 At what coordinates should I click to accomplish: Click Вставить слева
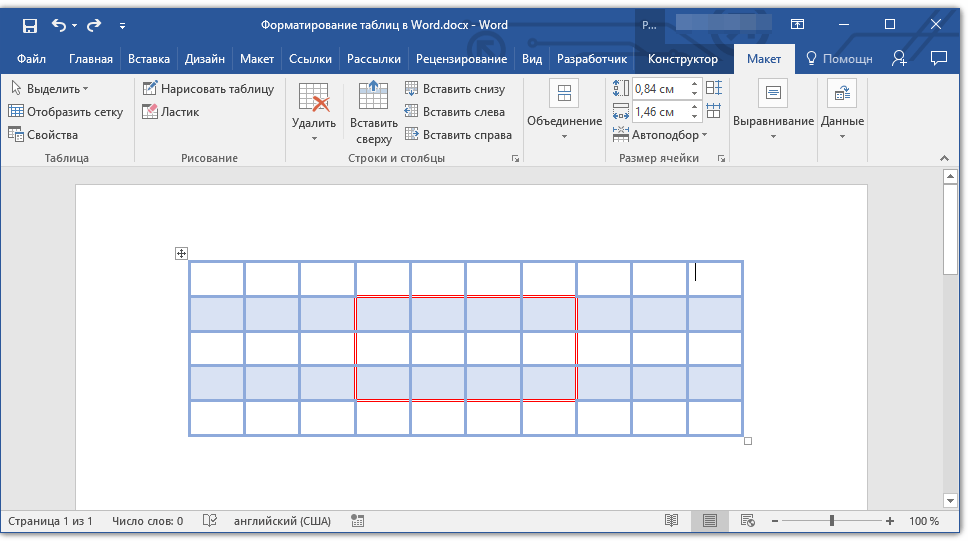(455, 112)
